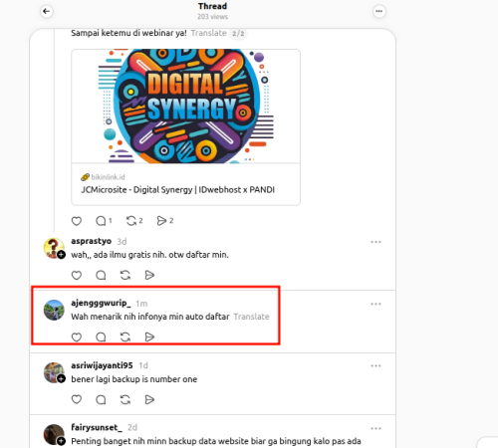
Task: Click the 1d timestamp on asriwijayanti95's comment
Action: (143, 365)
